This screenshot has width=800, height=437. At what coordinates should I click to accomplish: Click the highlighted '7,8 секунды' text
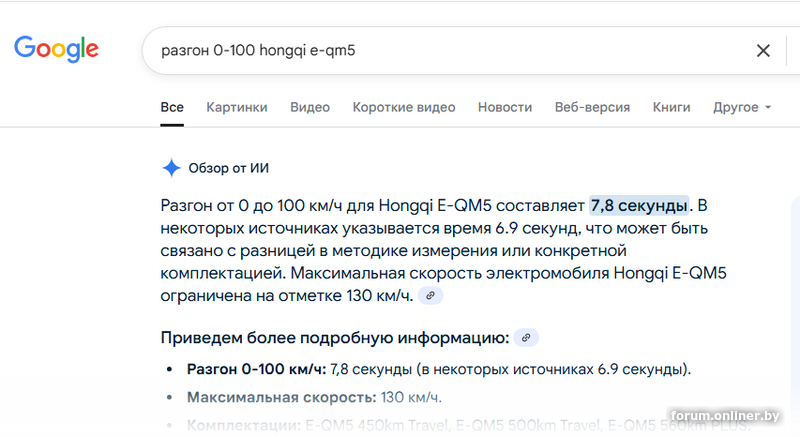pyautogui.click(x=639, y=205)
